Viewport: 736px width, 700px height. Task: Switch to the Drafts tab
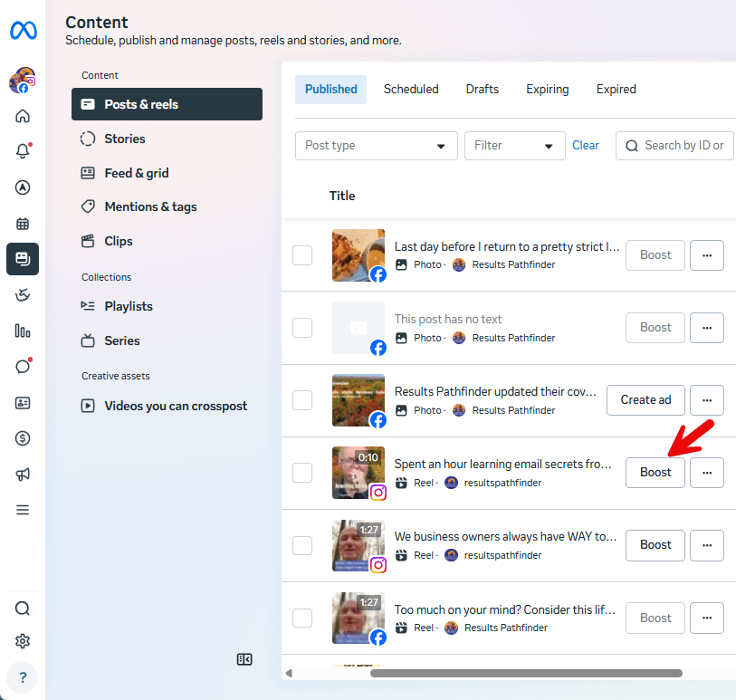pyautogui.click(x=483, y=90)
